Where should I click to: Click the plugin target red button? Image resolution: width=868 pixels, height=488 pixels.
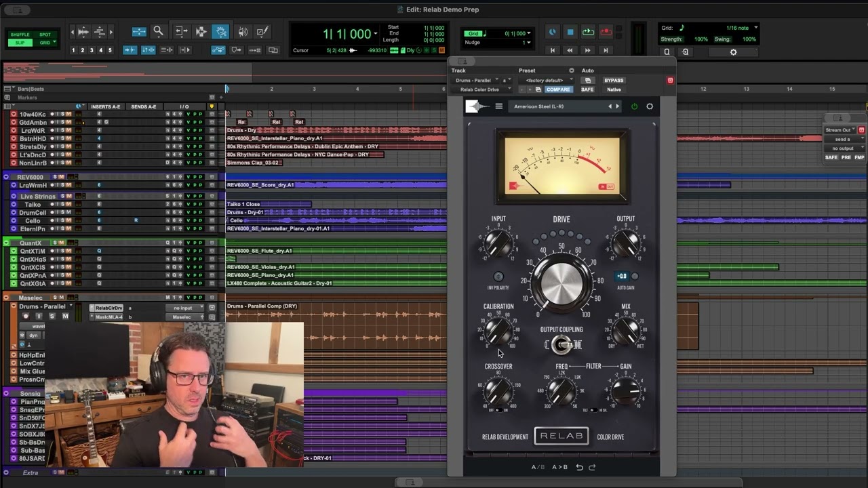670,81
